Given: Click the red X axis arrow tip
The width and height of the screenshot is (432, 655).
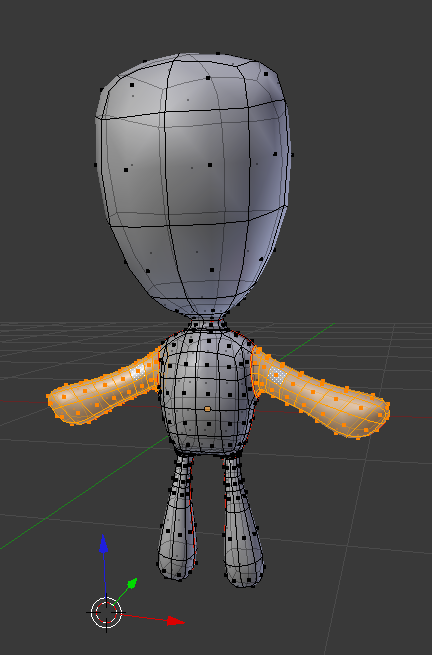Looking at the screenshot, I should (175, 621).
